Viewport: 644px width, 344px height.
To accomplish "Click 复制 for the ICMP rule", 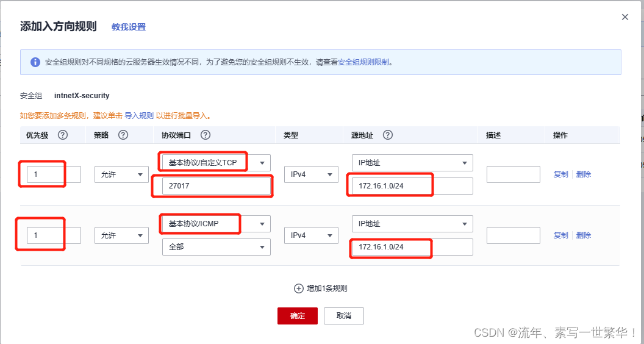I will (x=560, y=235).
